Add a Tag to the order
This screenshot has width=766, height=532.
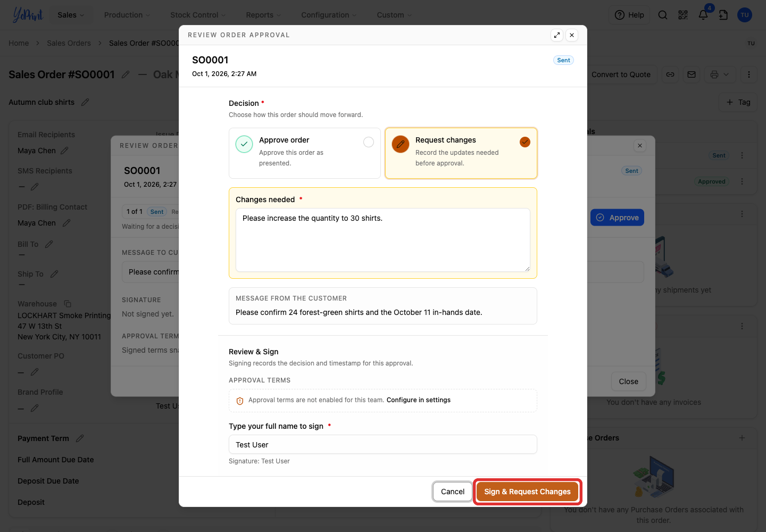point(738,102)
